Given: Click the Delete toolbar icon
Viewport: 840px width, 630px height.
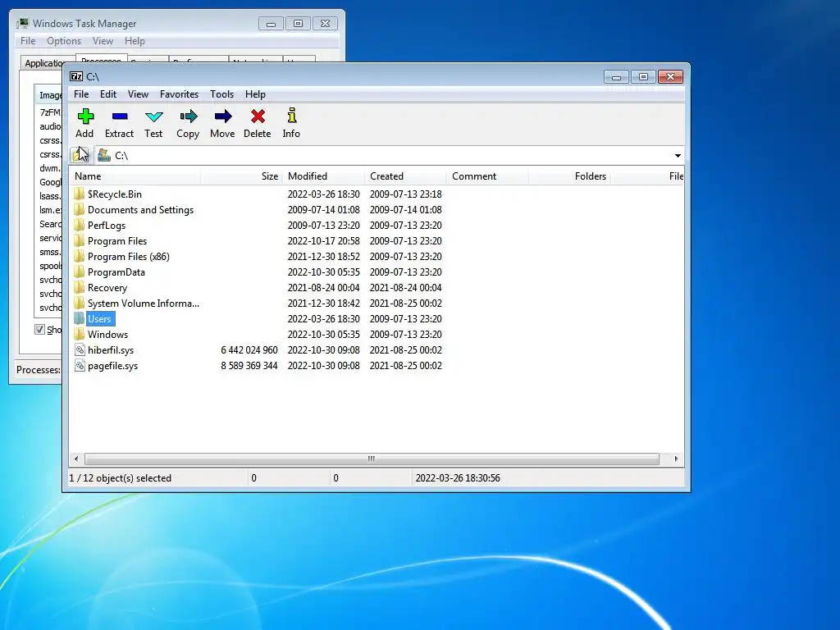Looking at the screenshot, I should [x=258, y=116].
